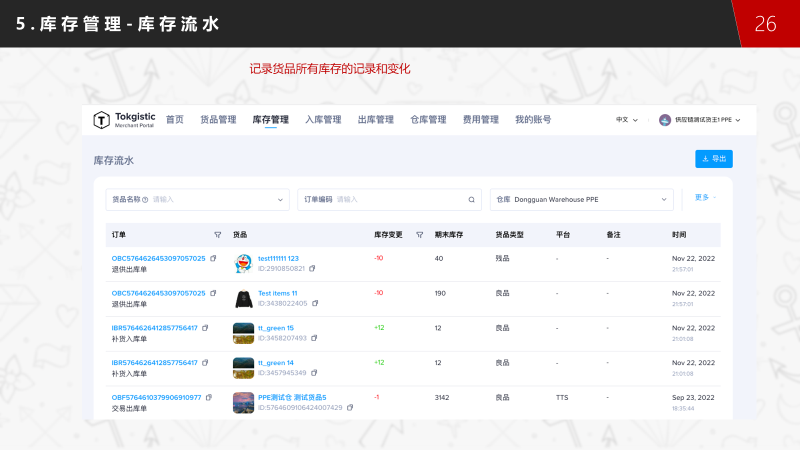Image resolution: width=800 pixels, height=450 pixels.
Task: Open product link tt_green 15
Action: (x=276, y=328)
